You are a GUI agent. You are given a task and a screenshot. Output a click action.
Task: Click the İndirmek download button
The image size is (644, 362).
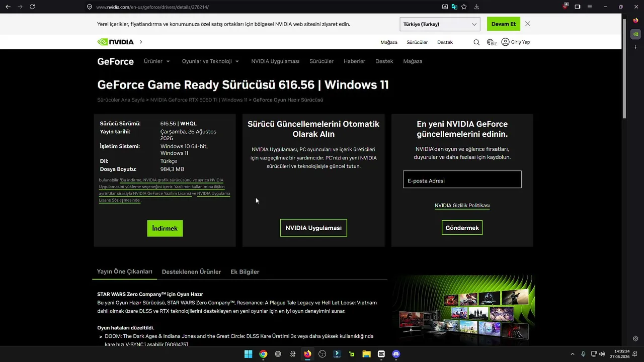point(165,228)
